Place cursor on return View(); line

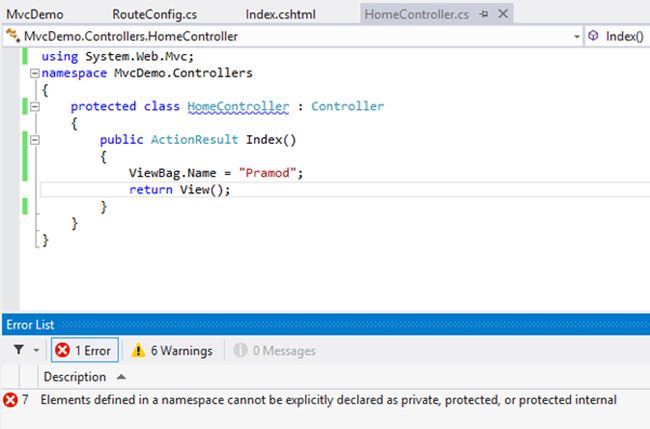179,190
